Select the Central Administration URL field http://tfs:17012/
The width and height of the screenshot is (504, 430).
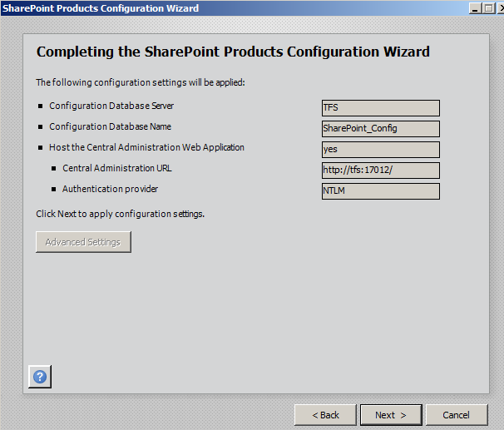click(381, 171)
